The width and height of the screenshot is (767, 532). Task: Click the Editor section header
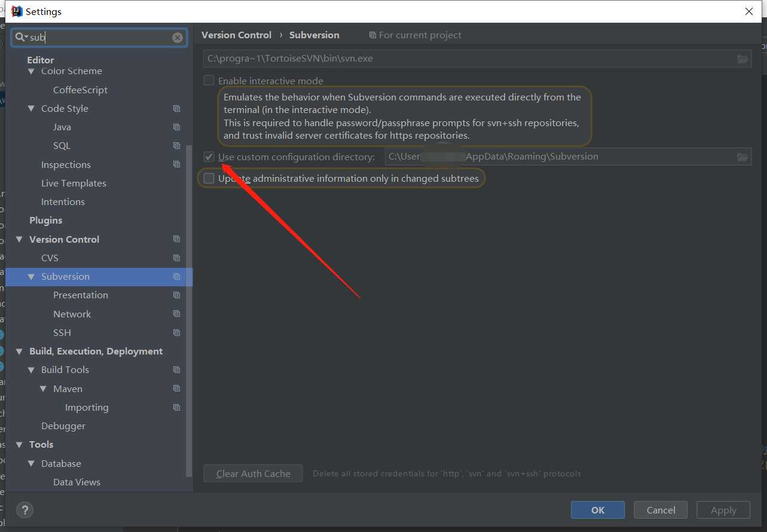pyautogui.click(x=40, y=60)
